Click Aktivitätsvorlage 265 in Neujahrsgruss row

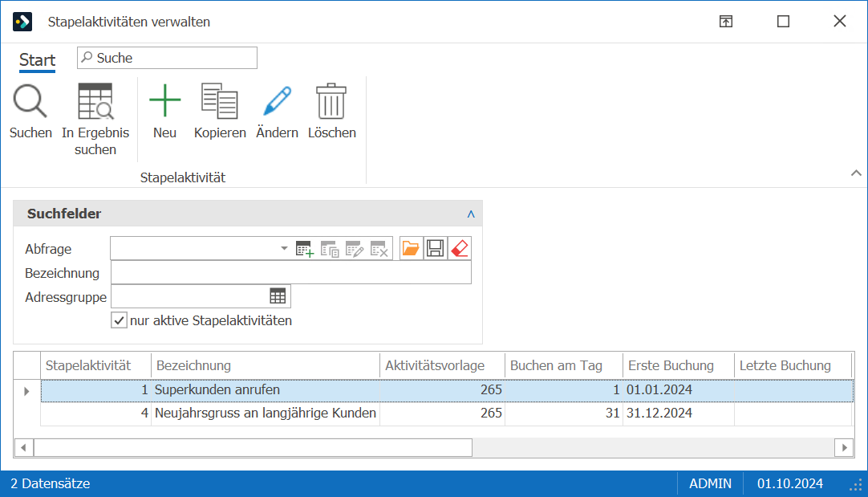442,413
